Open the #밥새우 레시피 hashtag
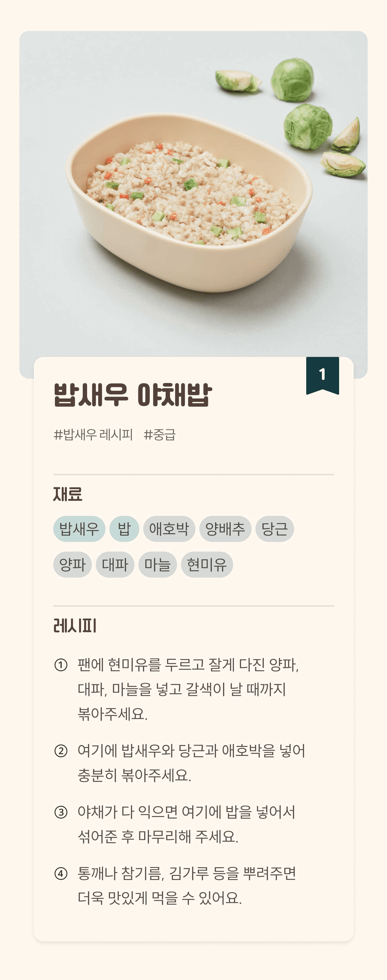The image size is (387, 980). click(x=93, y=434)
